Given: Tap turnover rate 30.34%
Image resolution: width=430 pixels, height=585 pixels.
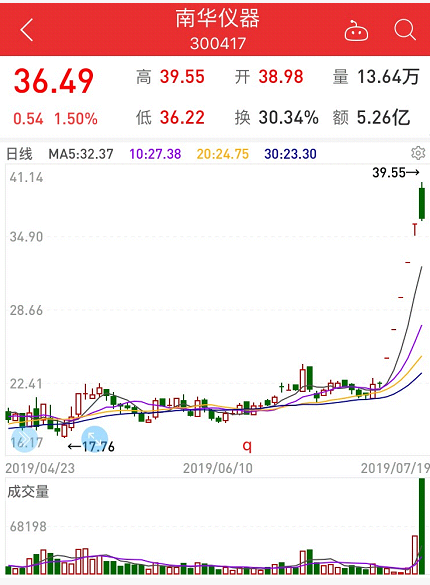Looking at the screenshot, I should tap(289, 118).
